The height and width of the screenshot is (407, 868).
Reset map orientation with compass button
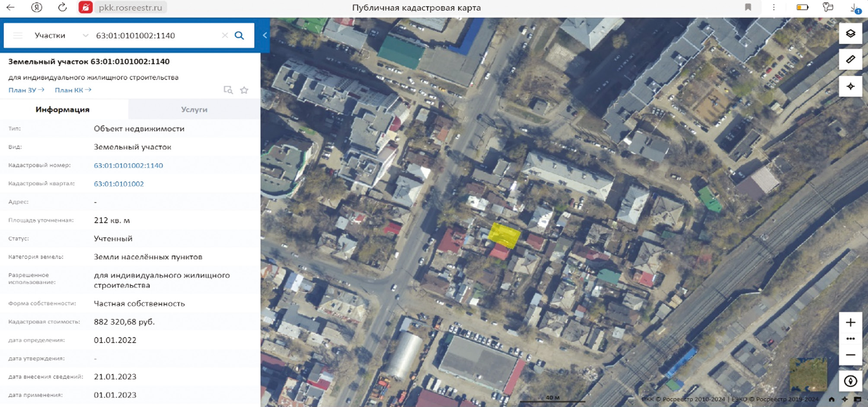point(850,381)
